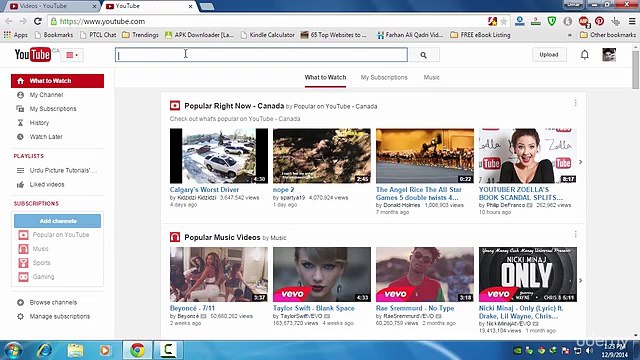Viewport: 640px width, 360px height.
Task: Open options menu for Popular Music Videos
Action: point(576,234)
